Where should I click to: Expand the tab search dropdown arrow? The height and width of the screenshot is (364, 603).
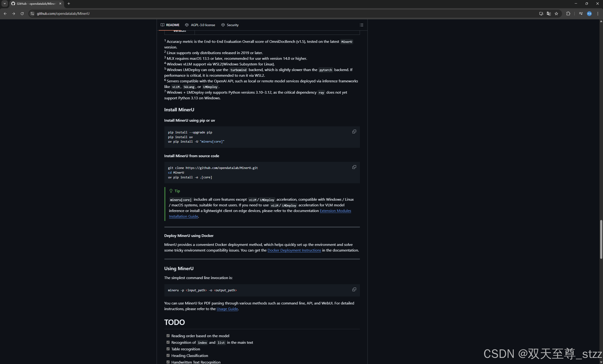pyautogui.click(x=4, y=4)
